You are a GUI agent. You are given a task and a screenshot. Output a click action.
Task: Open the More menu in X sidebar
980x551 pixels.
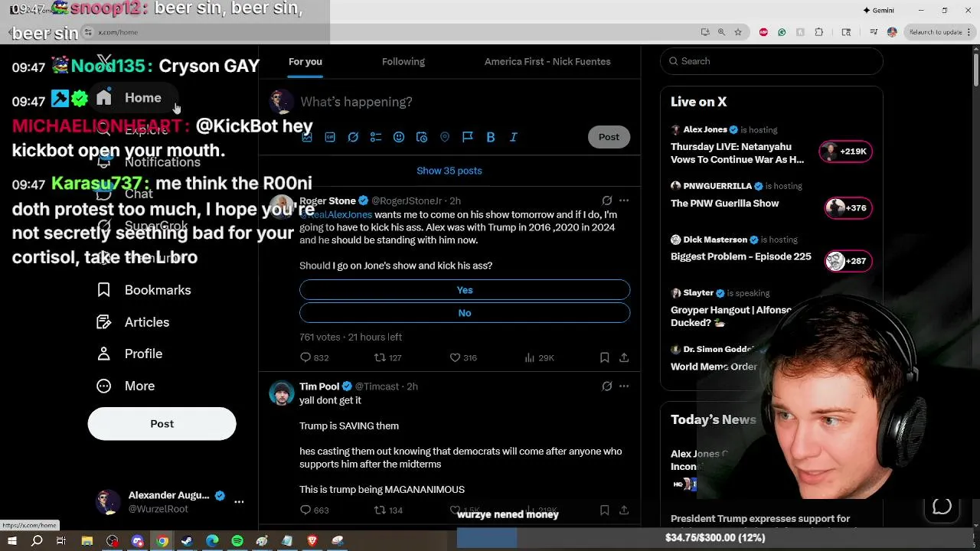click(x=126, y=386)
